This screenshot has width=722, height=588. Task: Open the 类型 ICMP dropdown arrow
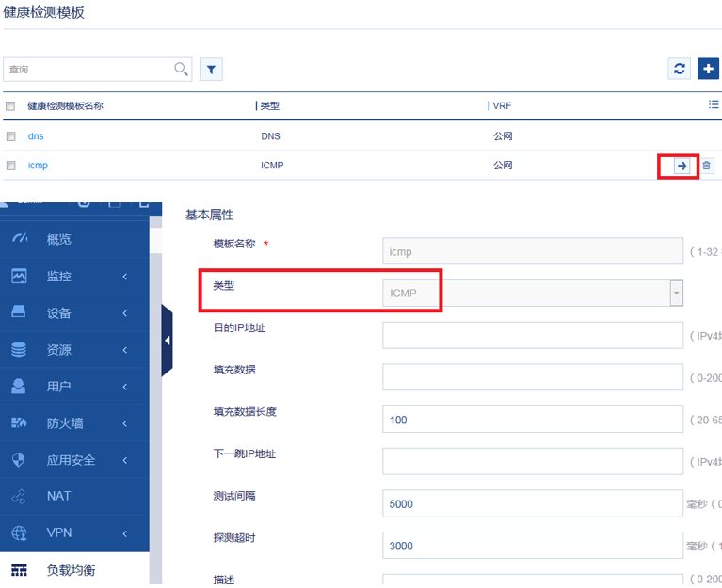tap(675, 294)
